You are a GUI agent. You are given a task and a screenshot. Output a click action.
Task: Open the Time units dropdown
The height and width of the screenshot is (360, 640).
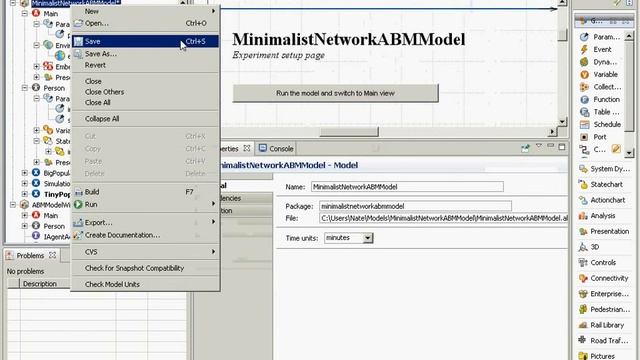[x=368, y=238]
